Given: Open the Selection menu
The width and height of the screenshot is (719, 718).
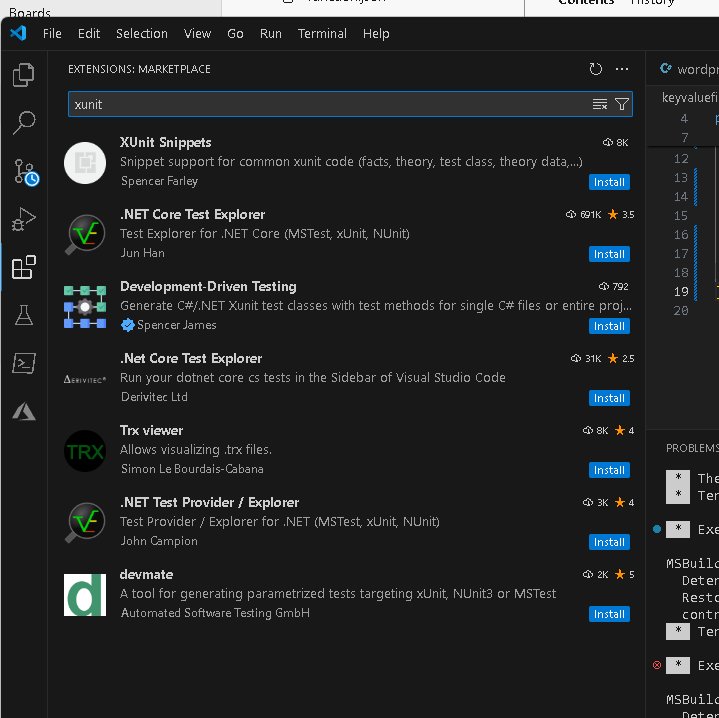Looking at the screenshot, I should (142, 33).
